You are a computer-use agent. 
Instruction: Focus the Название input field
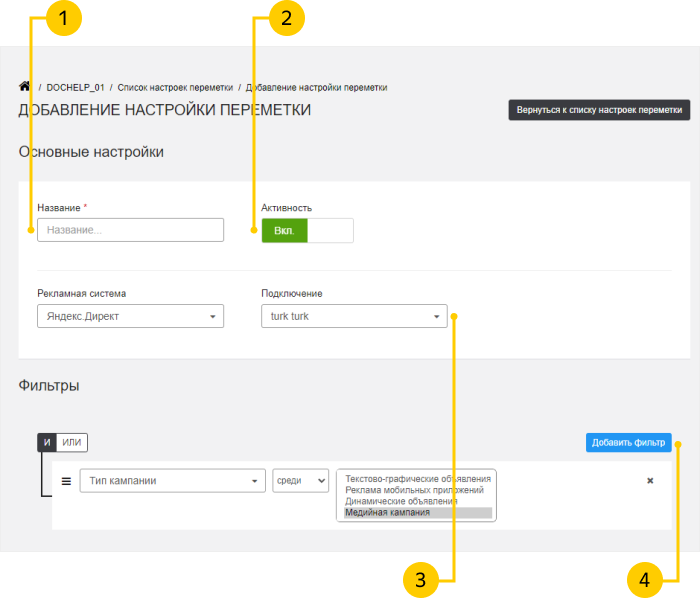click(130, 230)
